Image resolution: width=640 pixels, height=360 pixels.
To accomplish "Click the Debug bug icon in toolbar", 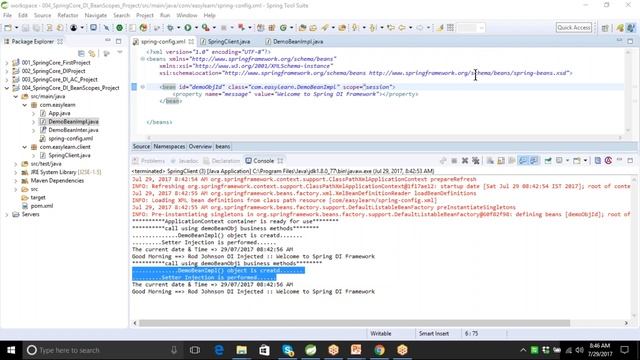I will (170, 28).
